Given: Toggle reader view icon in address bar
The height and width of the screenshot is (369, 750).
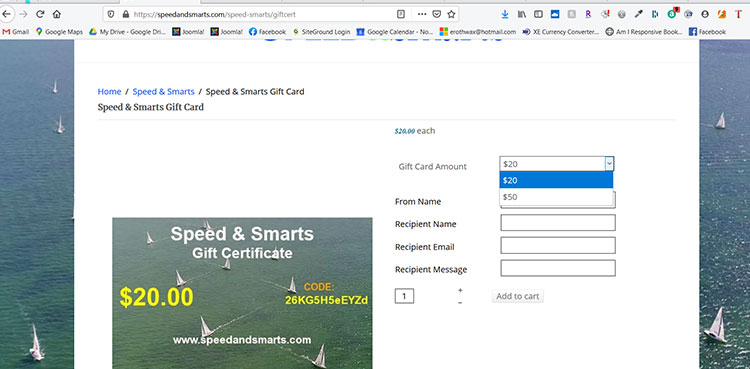Looking at the screenshot, I should [x=401, y=14].
